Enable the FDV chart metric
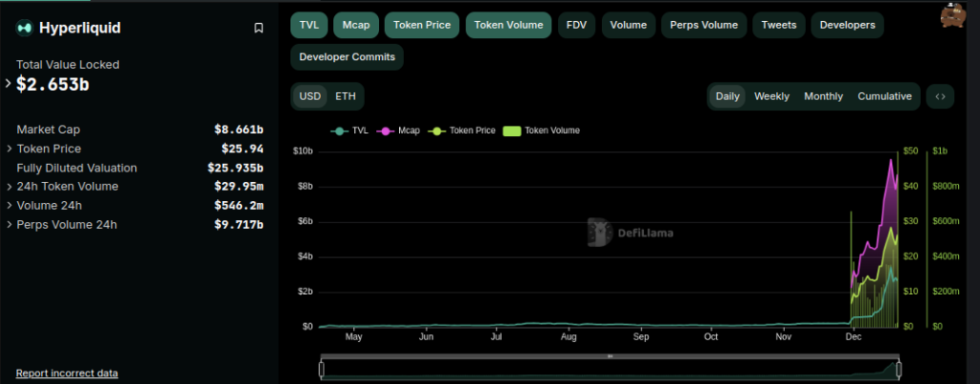980x384 pixels. (x=577, y=25)
